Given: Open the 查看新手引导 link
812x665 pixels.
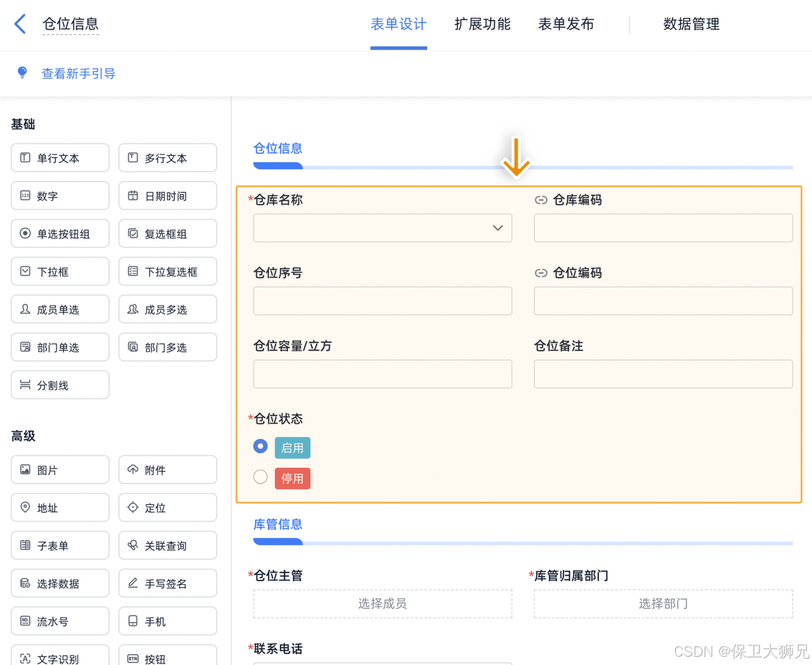Looking at the screenshot, I should pos(79,74).
